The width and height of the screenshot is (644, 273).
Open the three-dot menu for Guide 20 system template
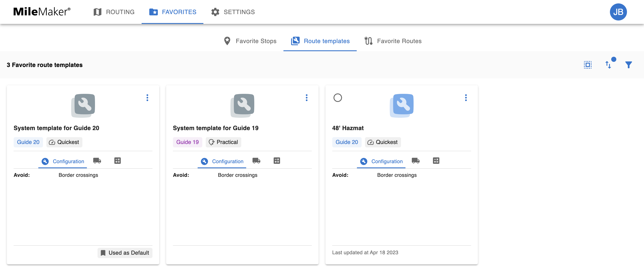(x=147, y=98)
